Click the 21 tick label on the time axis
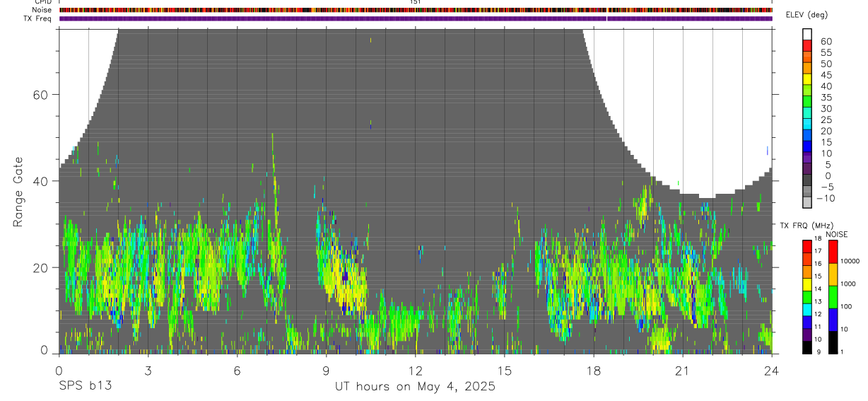Viewport: 868px width, 401px height. coord(682,370)
